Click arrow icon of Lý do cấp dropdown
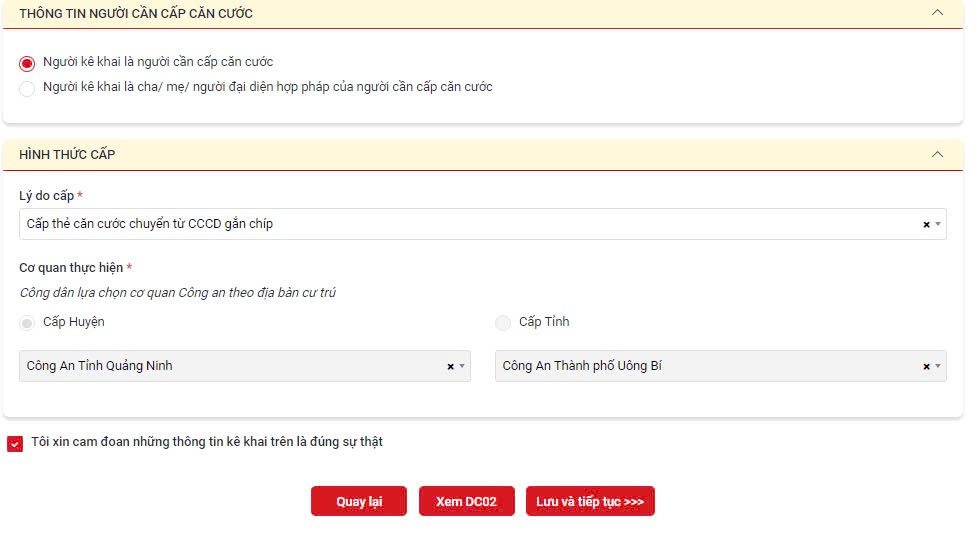Image resolution: width=980 pixels, height=547 pixels. (938, 225)
